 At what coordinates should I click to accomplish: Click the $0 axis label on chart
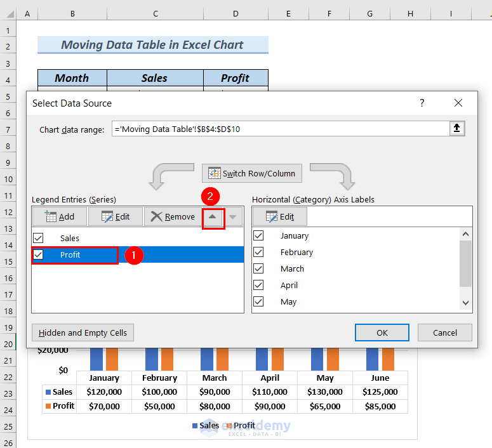[x=63, y=370]
